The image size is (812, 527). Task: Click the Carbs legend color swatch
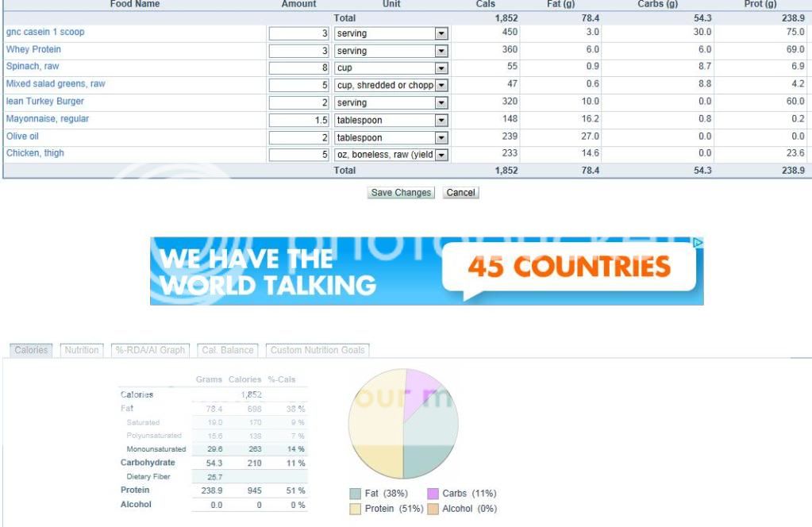[x=433, y=494]
